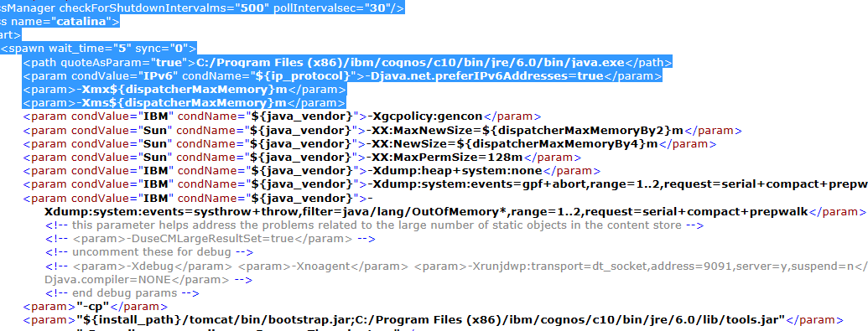Click the java.exe path text in path element
868x331 pixels.
410,62
